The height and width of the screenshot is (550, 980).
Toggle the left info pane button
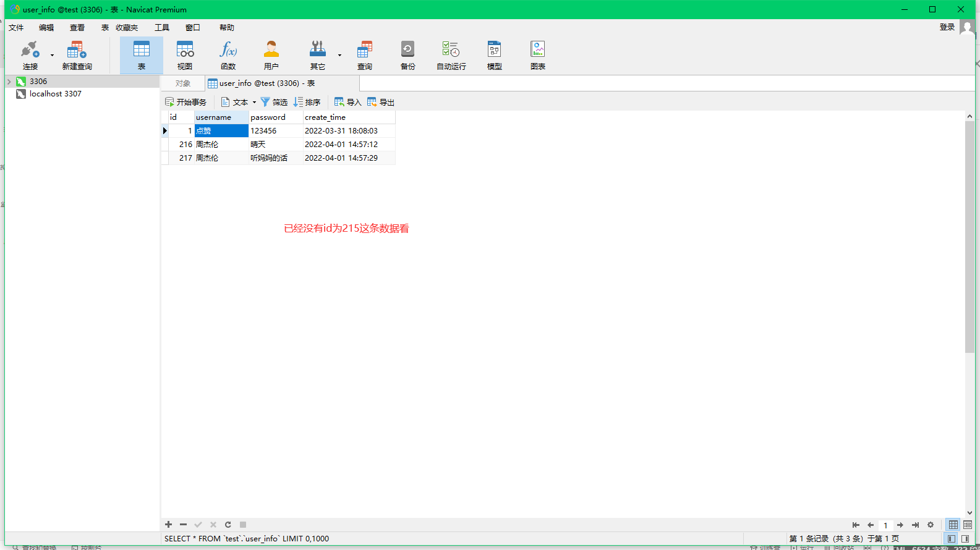pos(951,539)
